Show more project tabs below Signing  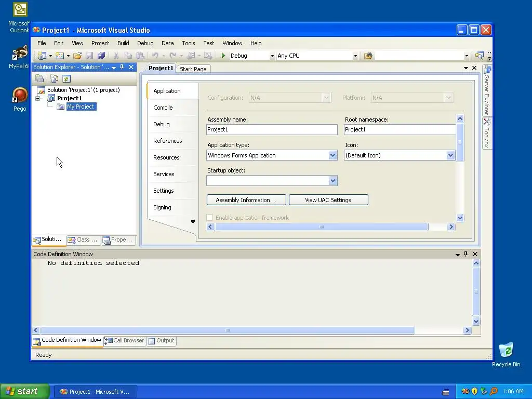[193, 221]
